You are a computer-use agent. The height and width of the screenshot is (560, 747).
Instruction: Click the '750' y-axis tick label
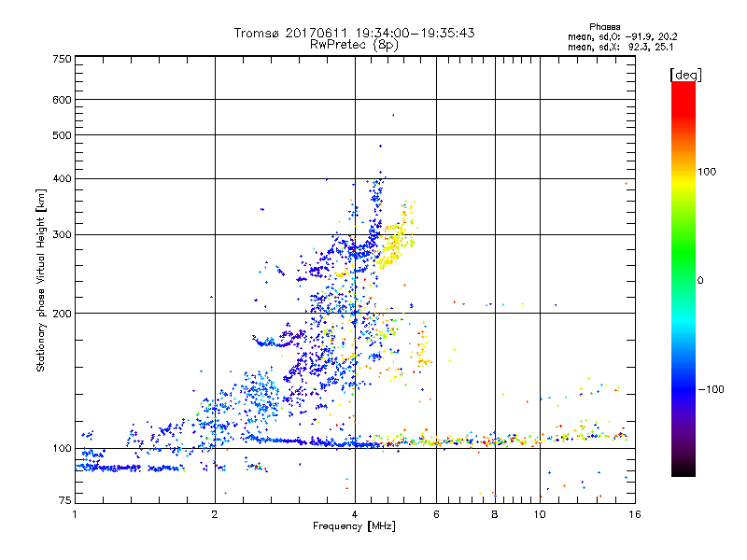click(62, 59)
